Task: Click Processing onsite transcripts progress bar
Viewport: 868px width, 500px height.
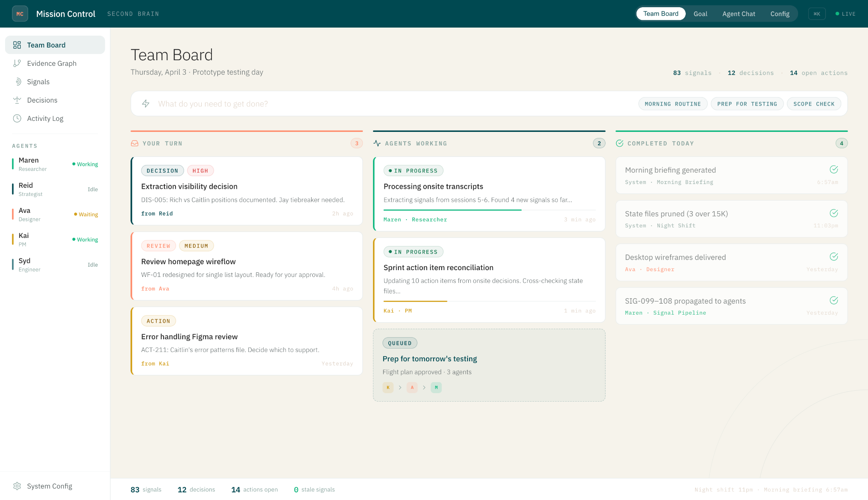Action: tap(490, 210)
